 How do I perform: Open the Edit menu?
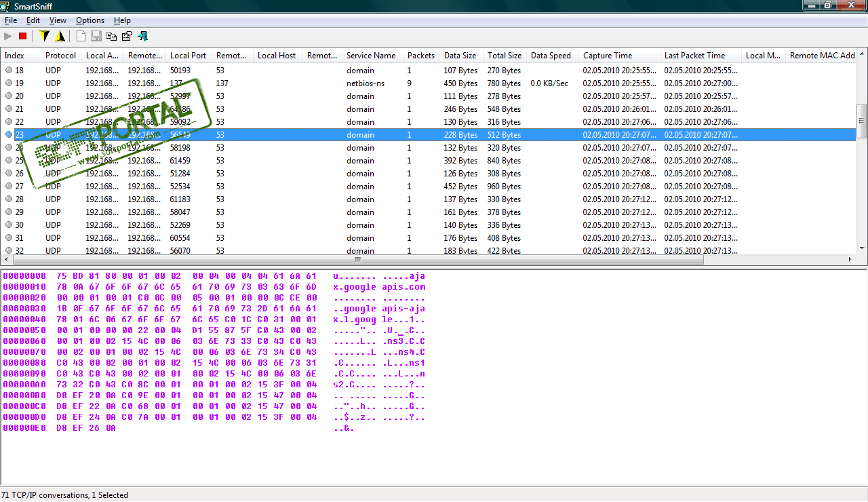pos(33,20)
